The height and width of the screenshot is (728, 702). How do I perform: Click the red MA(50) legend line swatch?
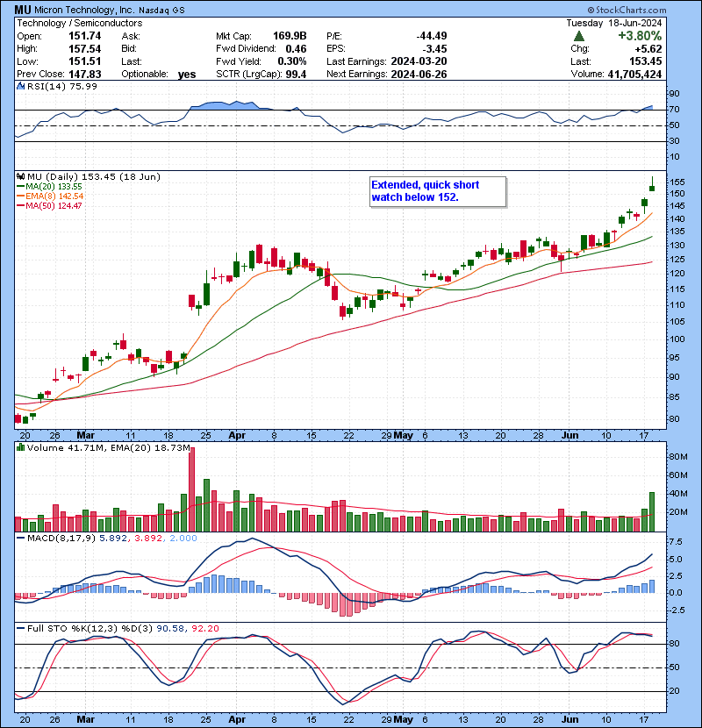click(x=20, y=205)
